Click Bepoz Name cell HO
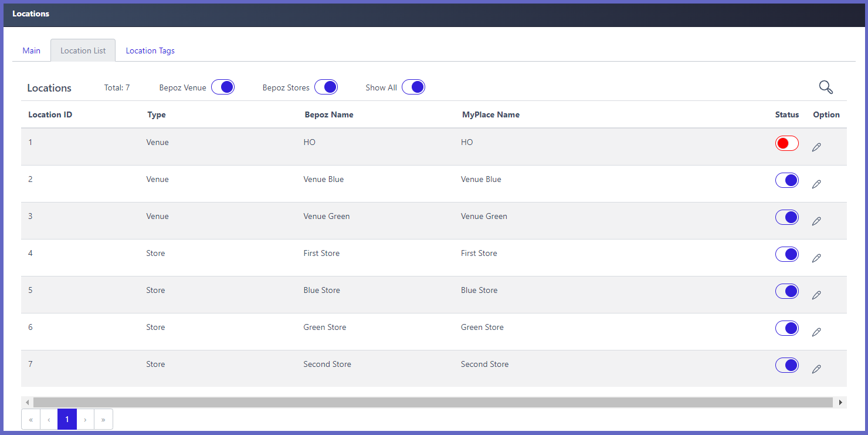The height and width of the screenshot is (435, 868). pos(310,142)
